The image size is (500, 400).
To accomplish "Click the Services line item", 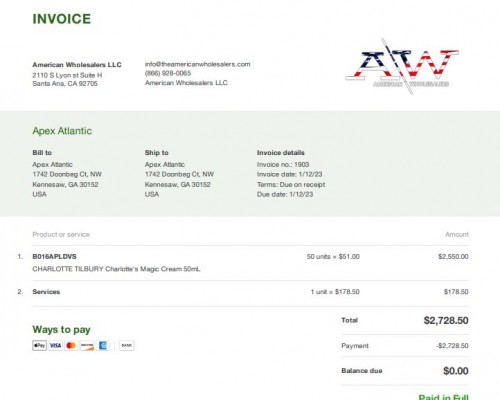I will point(46,292).
